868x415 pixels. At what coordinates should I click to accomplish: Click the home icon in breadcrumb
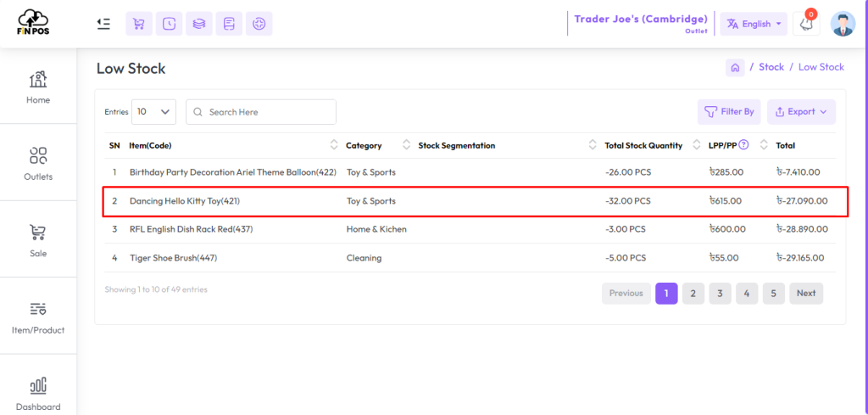pos(735,68)
